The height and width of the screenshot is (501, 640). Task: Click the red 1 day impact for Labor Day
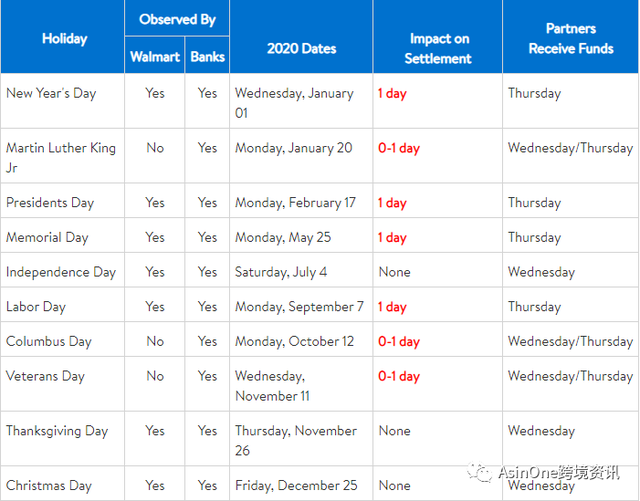tap(392, 307)
